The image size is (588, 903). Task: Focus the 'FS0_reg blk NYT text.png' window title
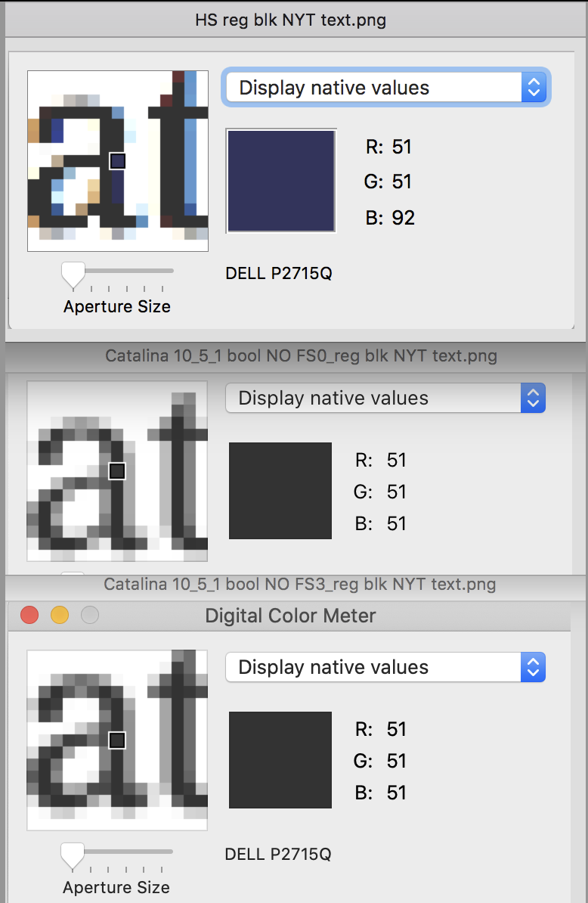click(302, 355)
